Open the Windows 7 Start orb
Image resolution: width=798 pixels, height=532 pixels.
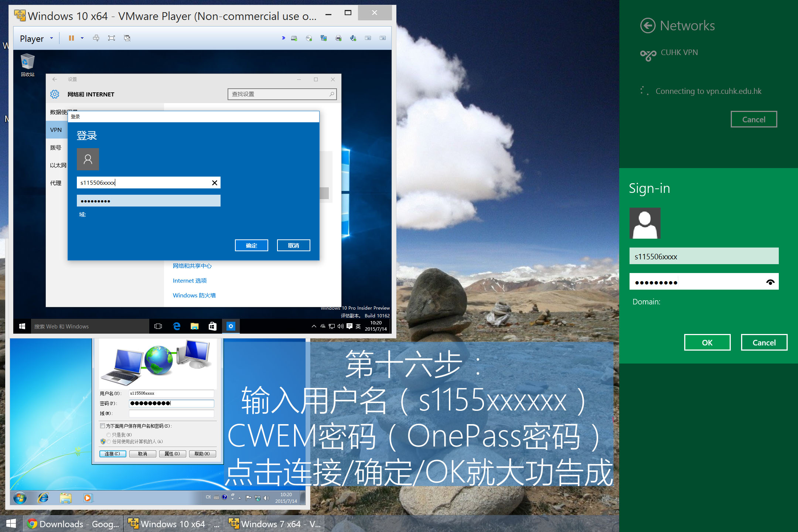20,498
